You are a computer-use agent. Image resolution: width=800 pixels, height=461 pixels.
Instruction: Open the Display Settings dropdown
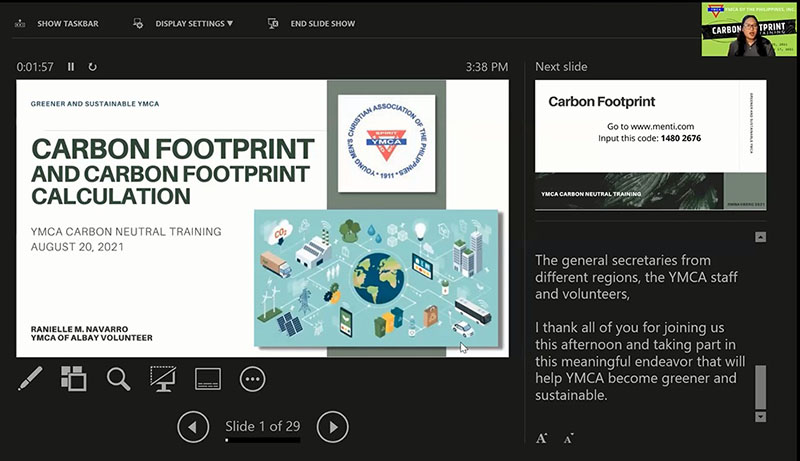coord(194,23)
